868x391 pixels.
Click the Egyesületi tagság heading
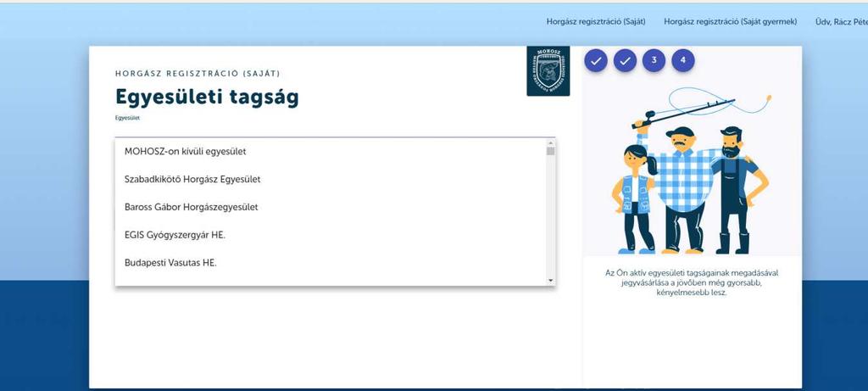(x=207, y=97)
